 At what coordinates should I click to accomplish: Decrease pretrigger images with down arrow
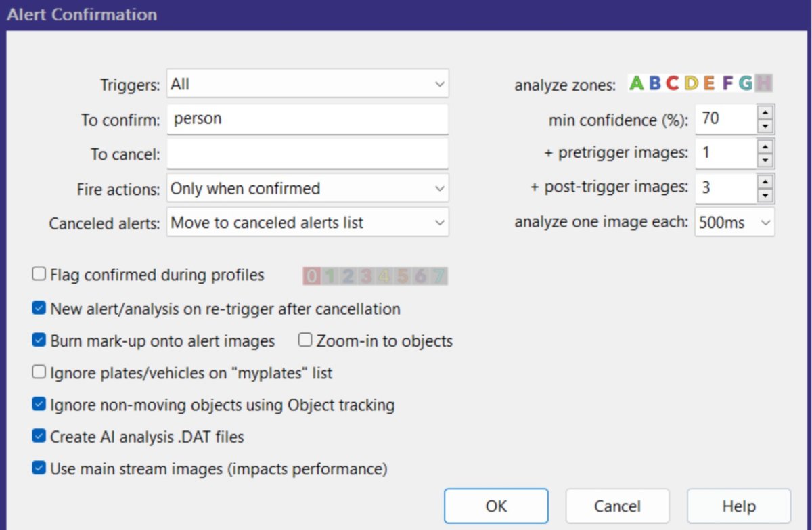765,161
